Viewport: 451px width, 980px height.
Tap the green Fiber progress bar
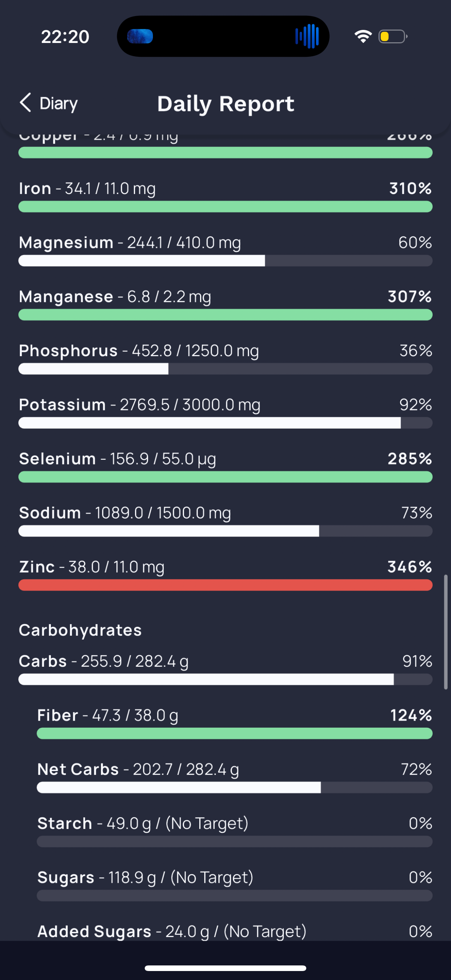pos(234,733)
